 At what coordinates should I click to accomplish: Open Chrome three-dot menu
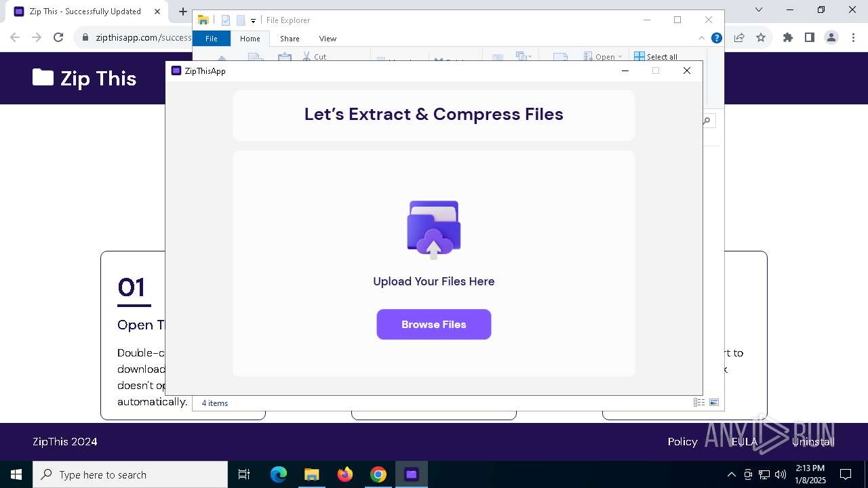point(853,38)
